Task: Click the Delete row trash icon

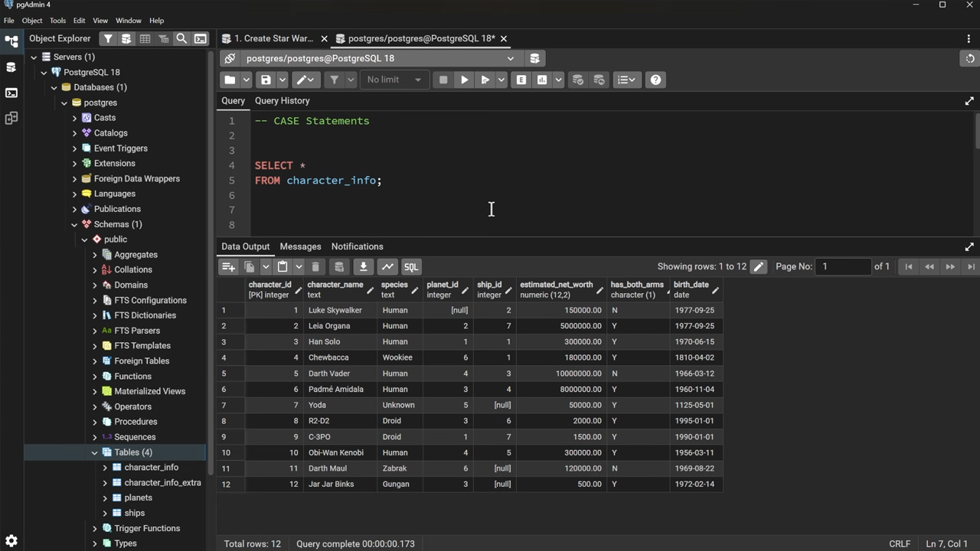Action: tap(315, 266)
